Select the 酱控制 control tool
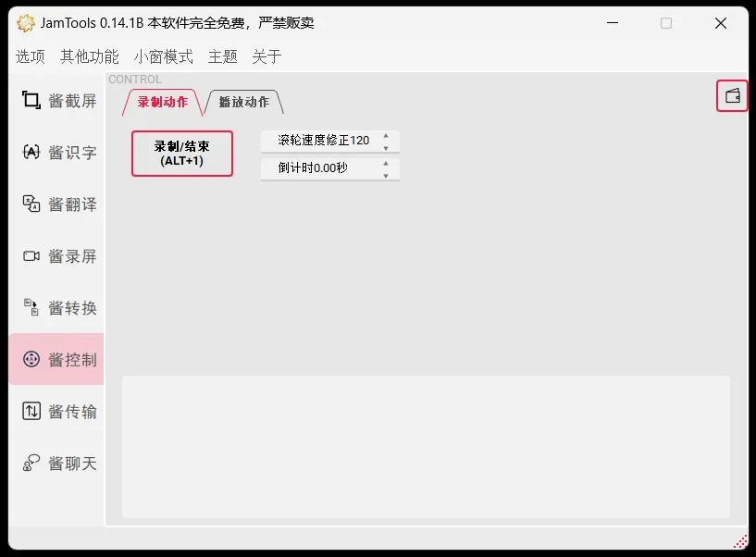This screenshot has height=557, width=756. tap(56, 359)
